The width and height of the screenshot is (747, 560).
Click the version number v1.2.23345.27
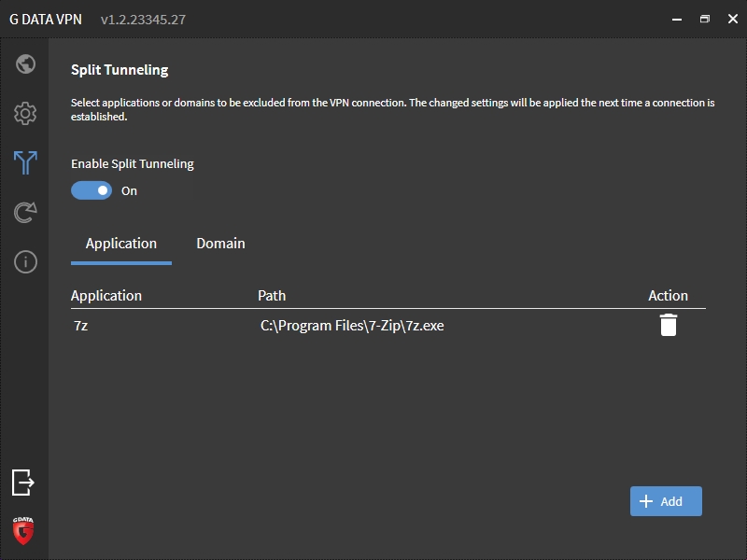coord(143,20)
